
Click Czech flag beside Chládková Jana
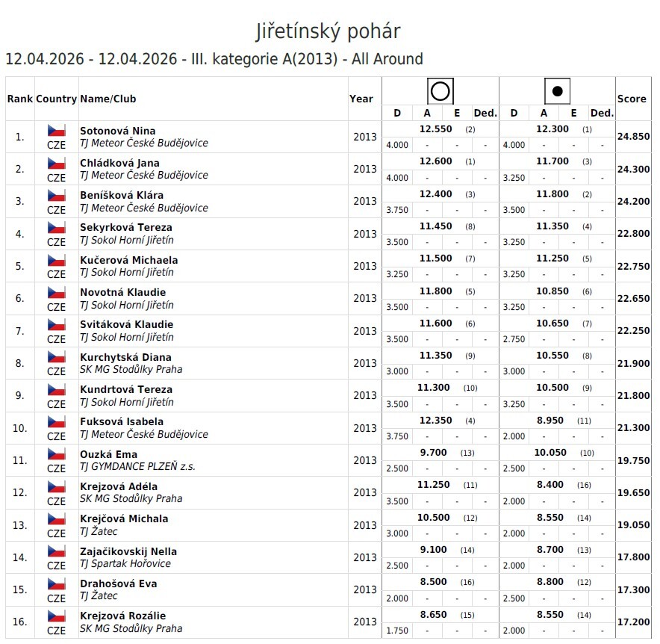click(x=57, y=163)
